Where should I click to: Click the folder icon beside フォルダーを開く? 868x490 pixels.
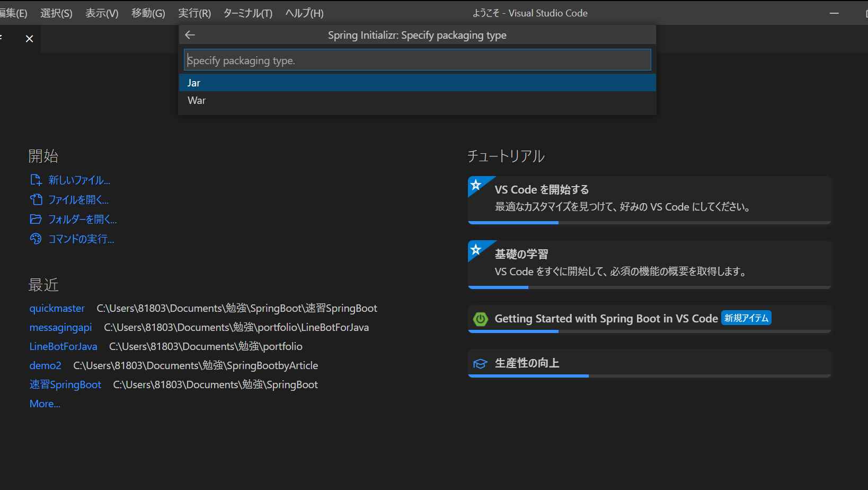(36, 219)
